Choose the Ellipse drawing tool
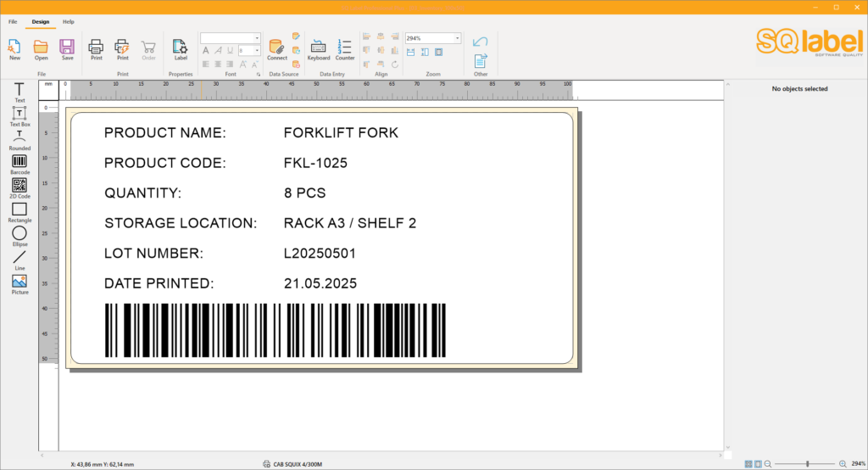The width and height of the screenshot is (868, 470). (19, 233)
